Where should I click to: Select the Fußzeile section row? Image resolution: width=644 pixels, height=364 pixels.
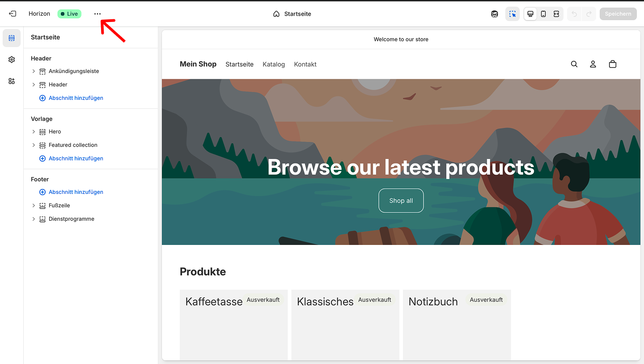pos(91,206)
